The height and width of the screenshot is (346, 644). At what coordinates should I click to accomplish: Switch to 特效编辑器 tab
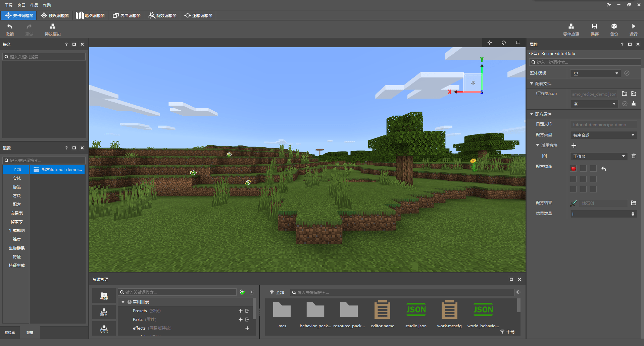pyautogui.click(x=162, y=15)
